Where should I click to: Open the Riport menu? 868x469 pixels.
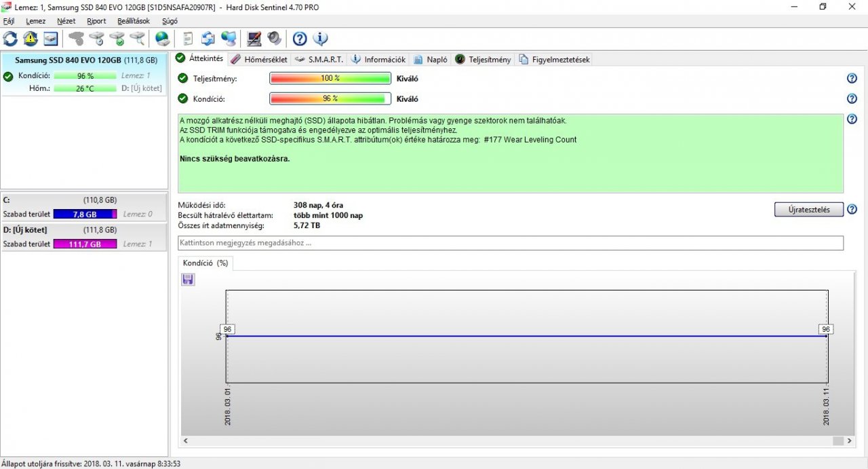(96, 21)
